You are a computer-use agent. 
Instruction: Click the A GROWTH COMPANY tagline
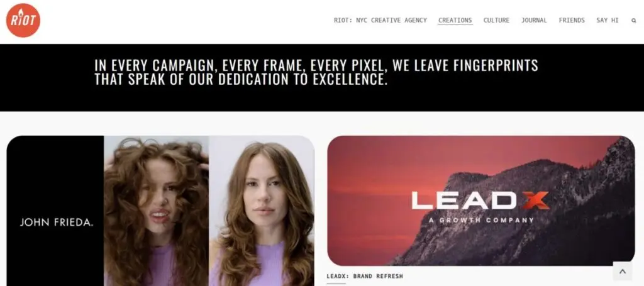481,221
